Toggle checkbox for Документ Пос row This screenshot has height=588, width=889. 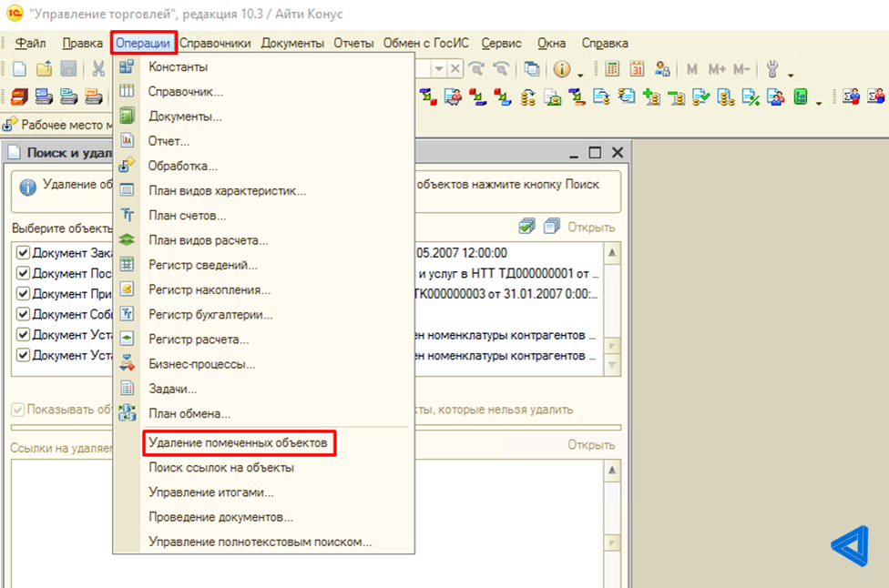tap(23, 273)
